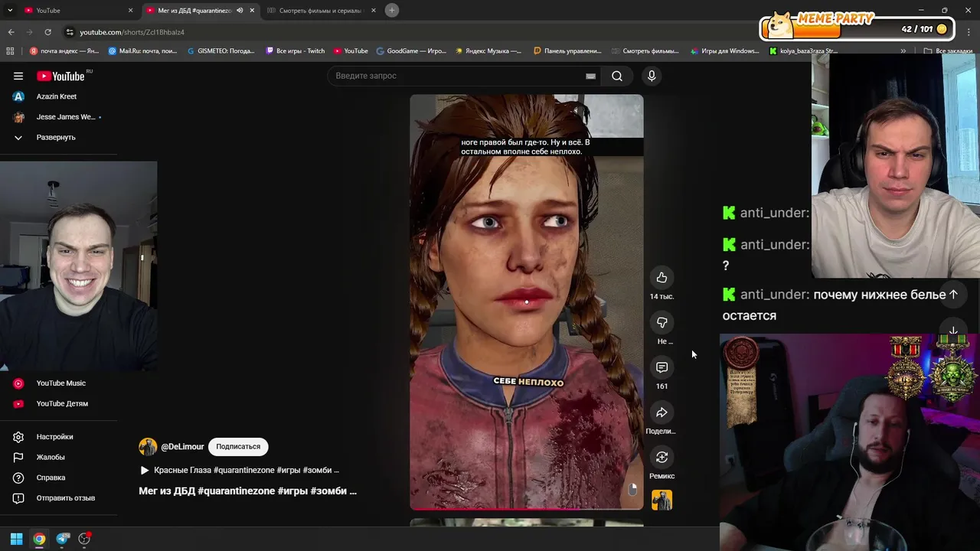The image size is (980, 551).
Task: Open the Mail.Ru bookmark
Action: pos(143,51)
